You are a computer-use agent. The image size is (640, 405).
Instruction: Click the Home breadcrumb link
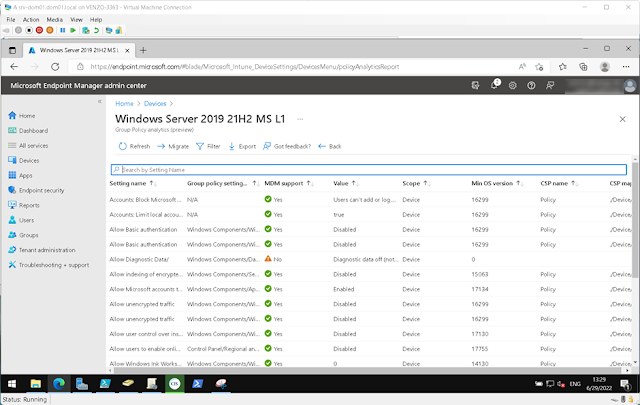pyautogui.click(x=124, y=103)
